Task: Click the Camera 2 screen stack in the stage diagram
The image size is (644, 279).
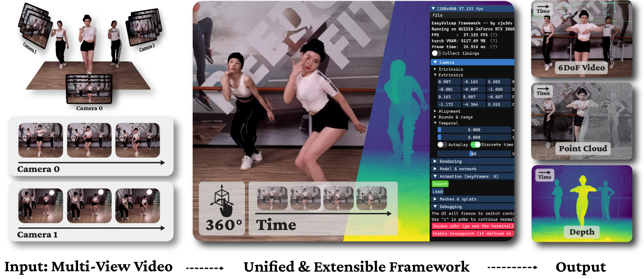Action: (144, 28)
